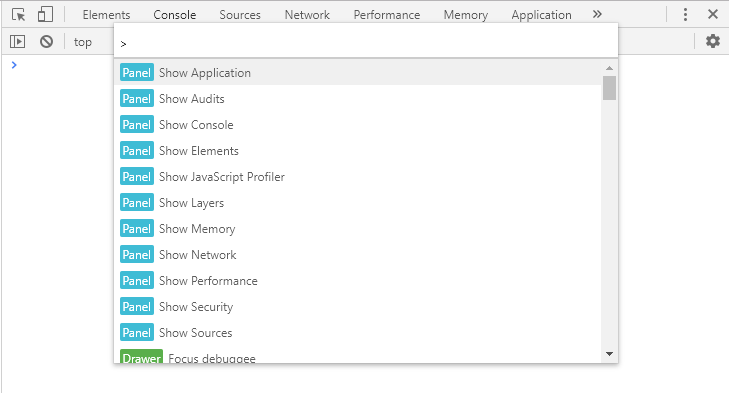
Task: Select Show Audits command
Action: pyautogui.click(x=357, y=99)
